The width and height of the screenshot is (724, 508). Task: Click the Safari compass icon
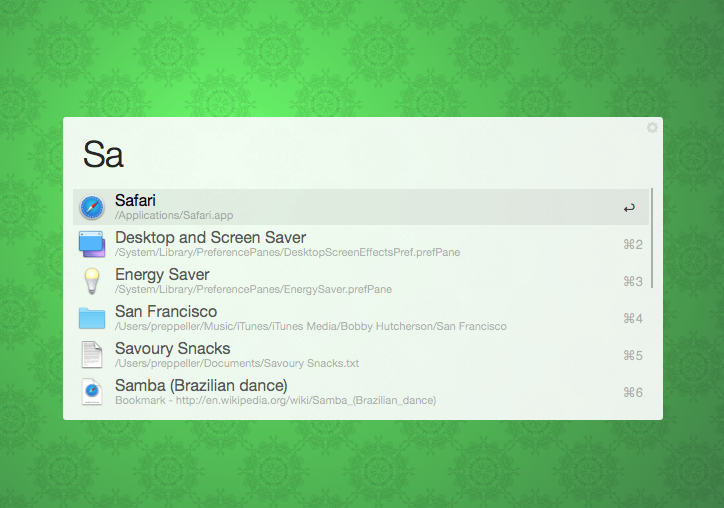pos(92,208)
